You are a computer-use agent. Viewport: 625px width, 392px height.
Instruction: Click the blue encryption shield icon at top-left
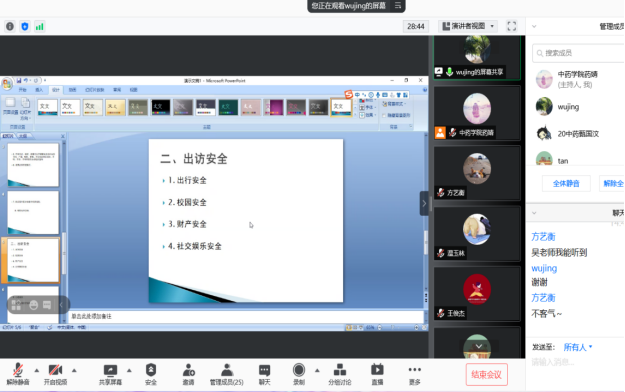point(25,27)
